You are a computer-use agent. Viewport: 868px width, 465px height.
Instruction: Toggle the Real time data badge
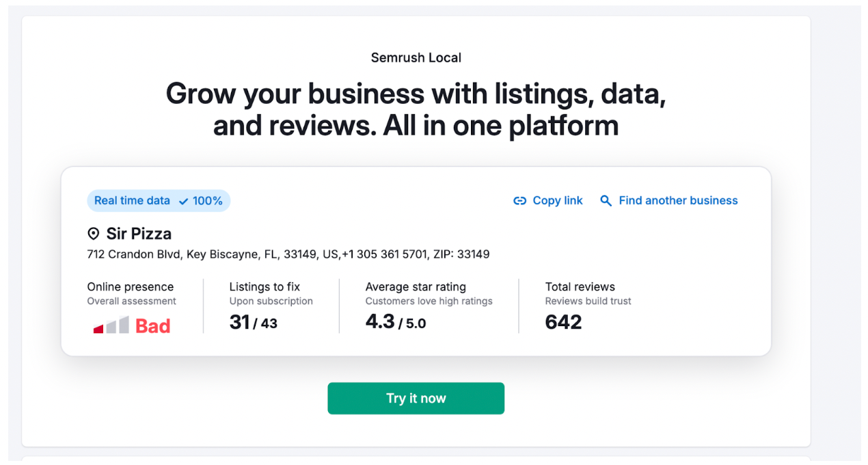159,200
